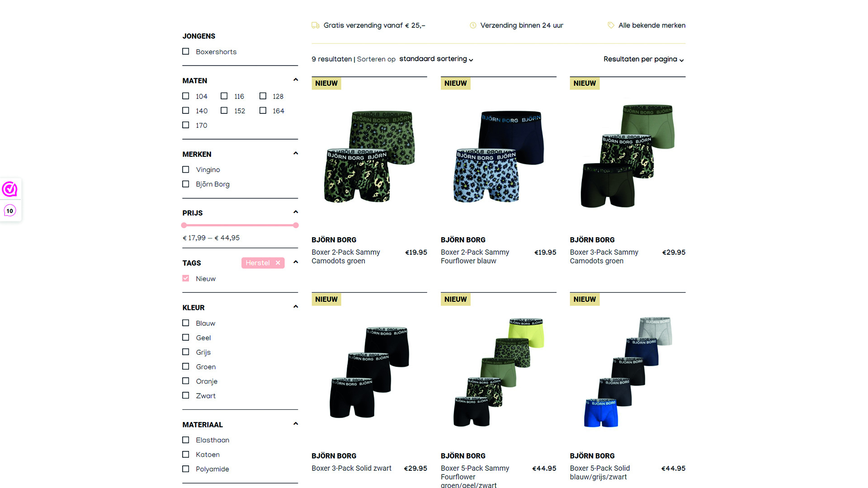This screenshot has height=488, width=868.
Task: Filter by material Katoen
Action: pos(185,454)
